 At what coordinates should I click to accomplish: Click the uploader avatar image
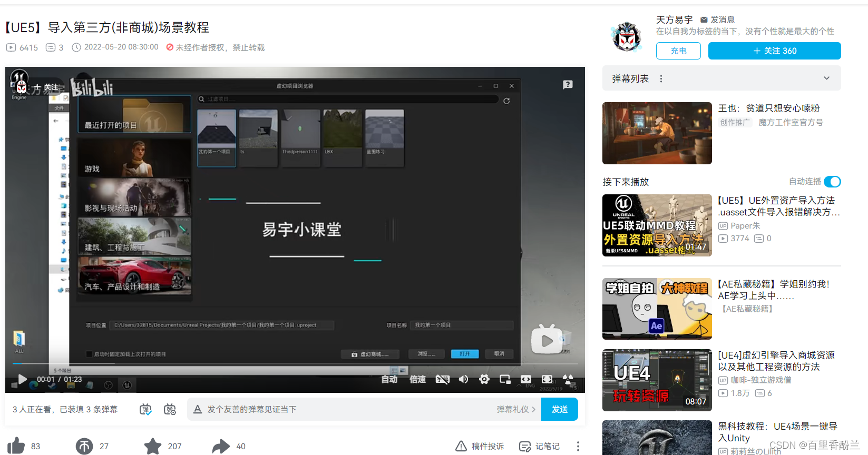[x=627, y=37]
